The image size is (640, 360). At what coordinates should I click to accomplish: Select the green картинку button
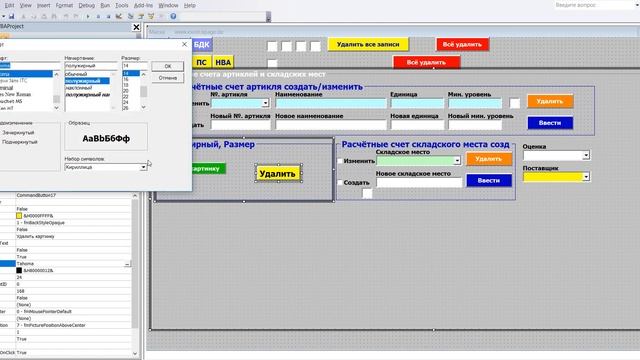pos(208,168)
